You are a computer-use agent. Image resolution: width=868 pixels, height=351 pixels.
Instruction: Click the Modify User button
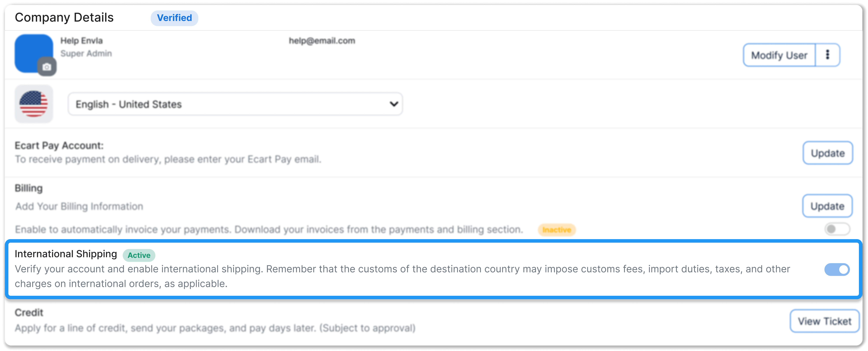779,55
